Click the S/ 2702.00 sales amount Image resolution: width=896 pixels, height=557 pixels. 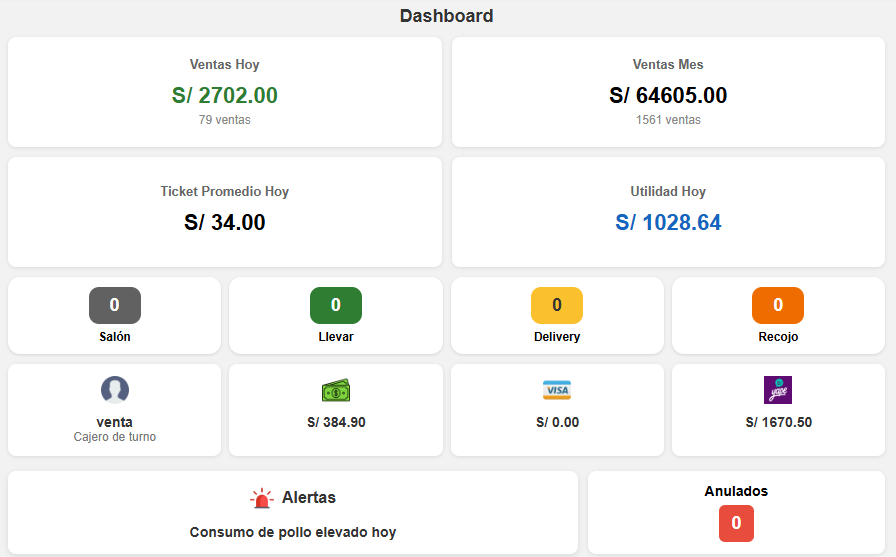225,96
